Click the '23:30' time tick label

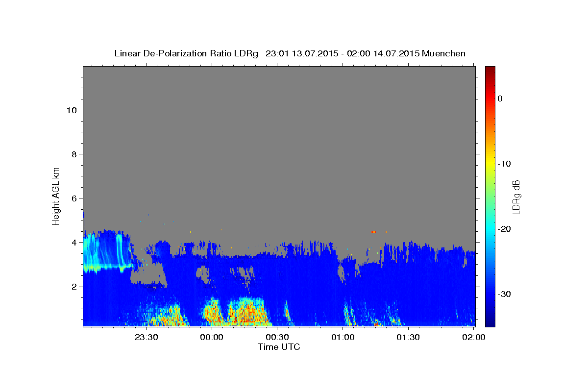[146, 337]
